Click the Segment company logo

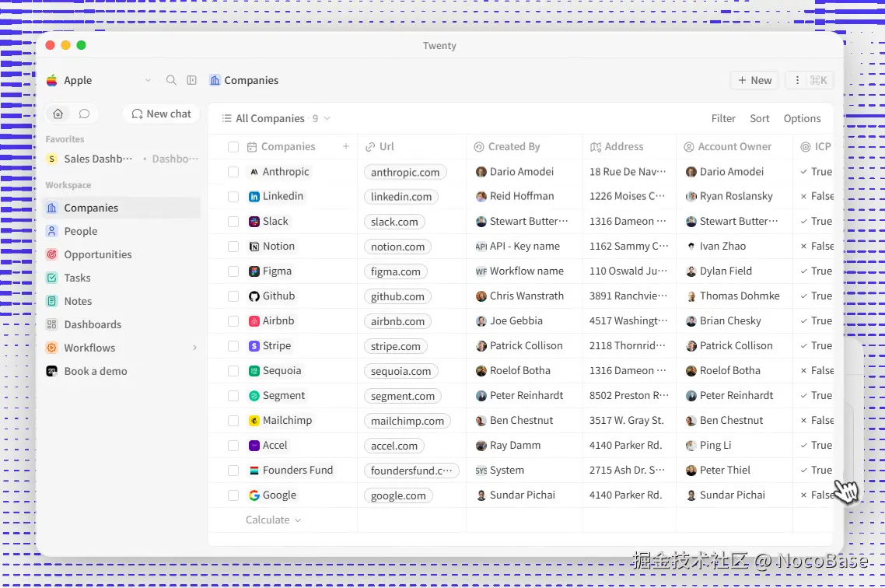pos(254,396)
